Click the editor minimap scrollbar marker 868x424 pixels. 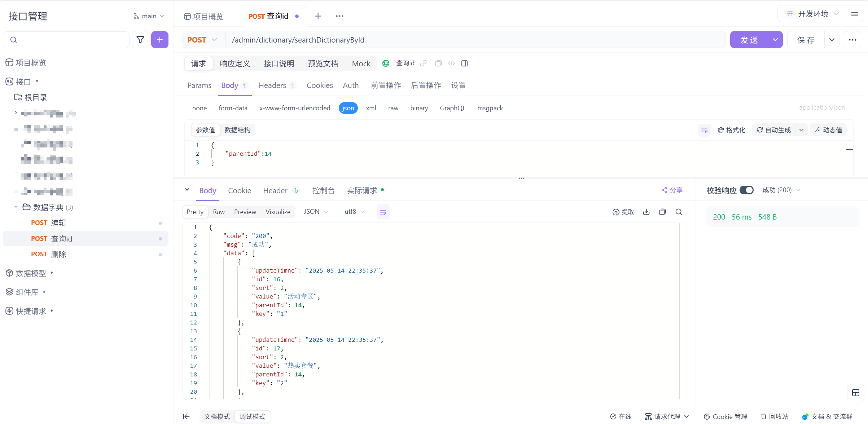(x=850, y=149)
